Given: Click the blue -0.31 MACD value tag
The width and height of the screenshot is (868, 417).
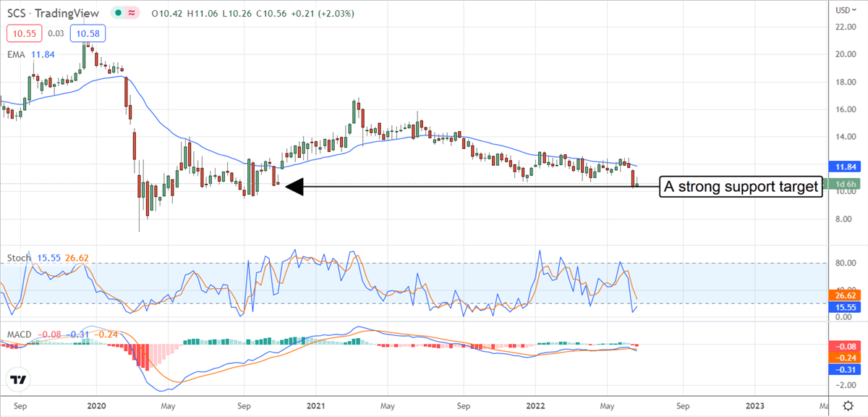Looking at the screenshot, I should point(841,369).
